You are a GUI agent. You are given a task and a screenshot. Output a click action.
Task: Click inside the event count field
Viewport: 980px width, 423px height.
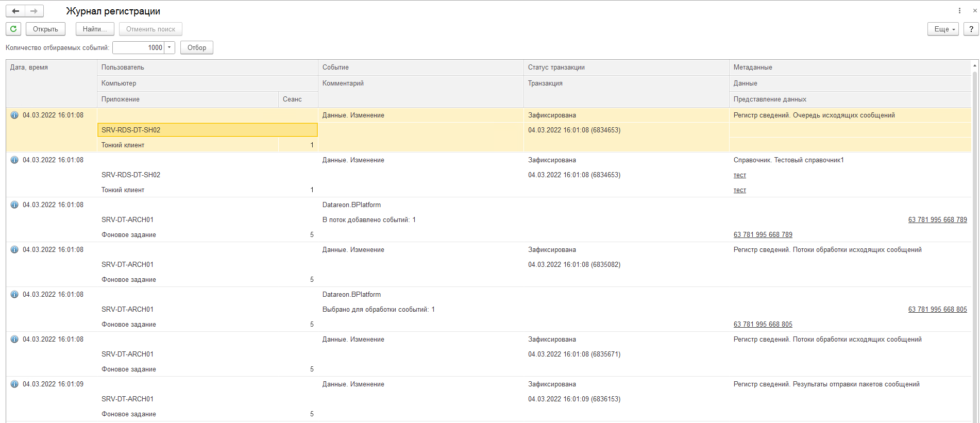tap(138, 47)
